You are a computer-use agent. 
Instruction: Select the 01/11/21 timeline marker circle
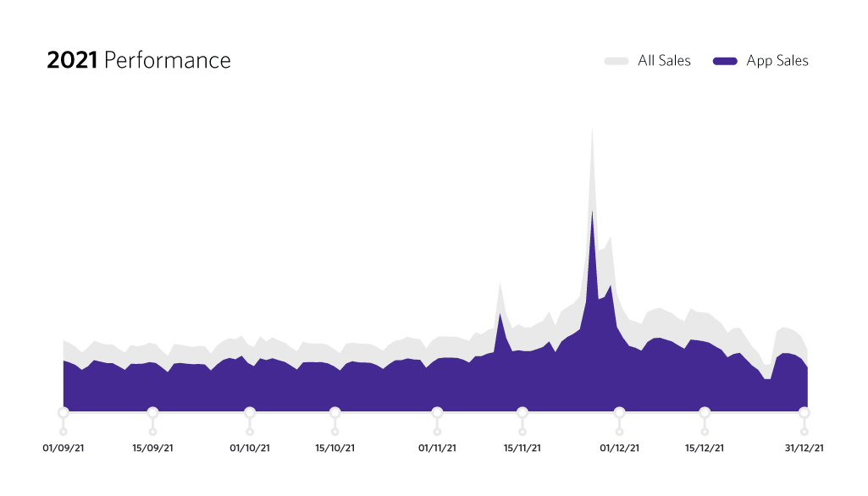tap(437, 412)
